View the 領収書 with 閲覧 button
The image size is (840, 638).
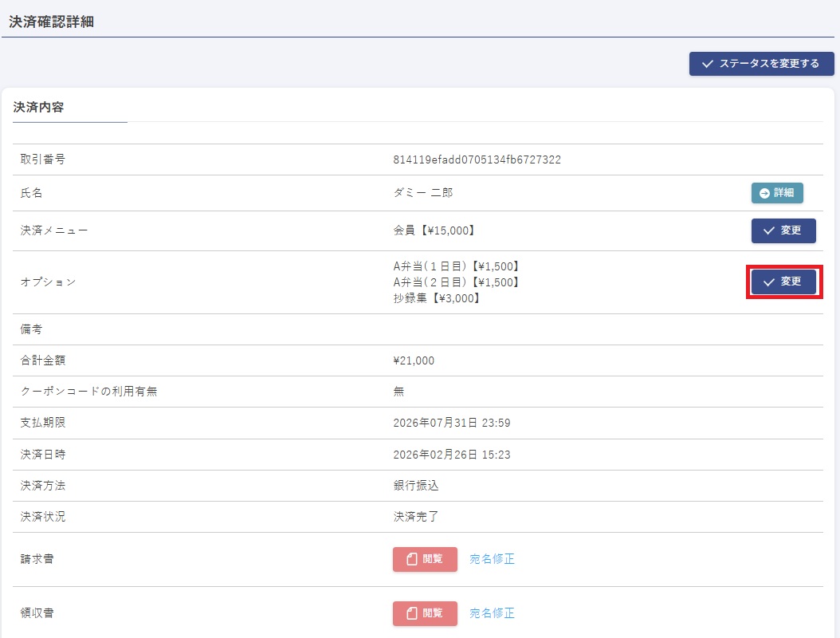tap(425, 613)
